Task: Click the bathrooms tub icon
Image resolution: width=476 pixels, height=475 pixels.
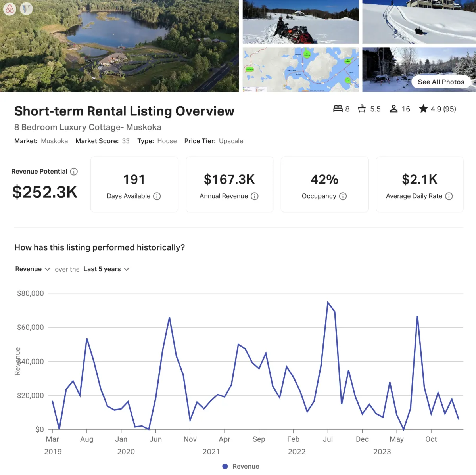Action: (362, 109)
